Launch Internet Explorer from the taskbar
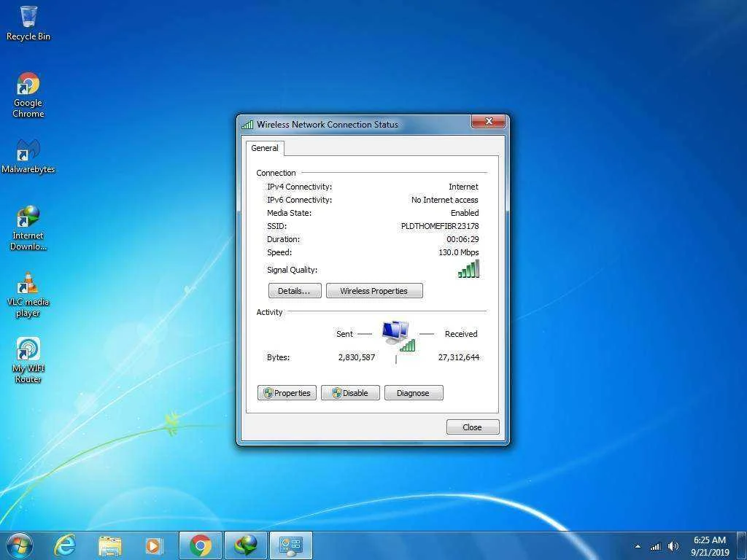Screen dimensions: 747x560 [64, 545]
